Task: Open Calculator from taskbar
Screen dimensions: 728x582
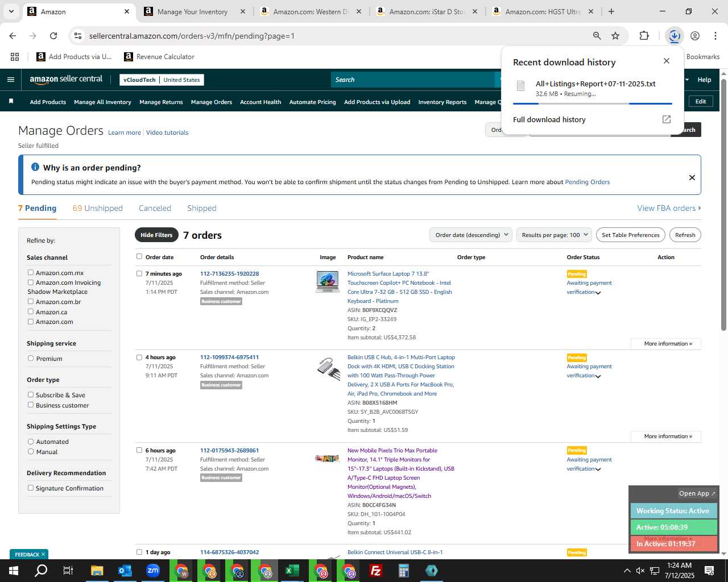Action: coord(404,571)
